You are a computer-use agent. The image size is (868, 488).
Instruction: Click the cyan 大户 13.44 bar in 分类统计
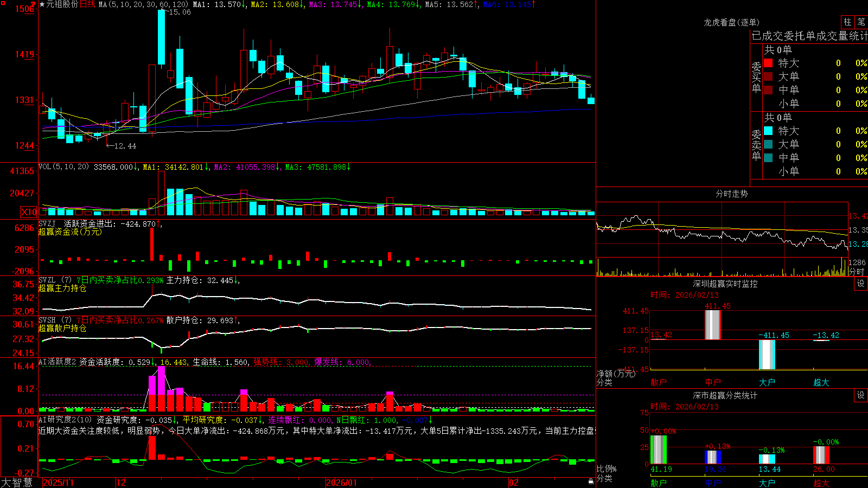point(767,459)
